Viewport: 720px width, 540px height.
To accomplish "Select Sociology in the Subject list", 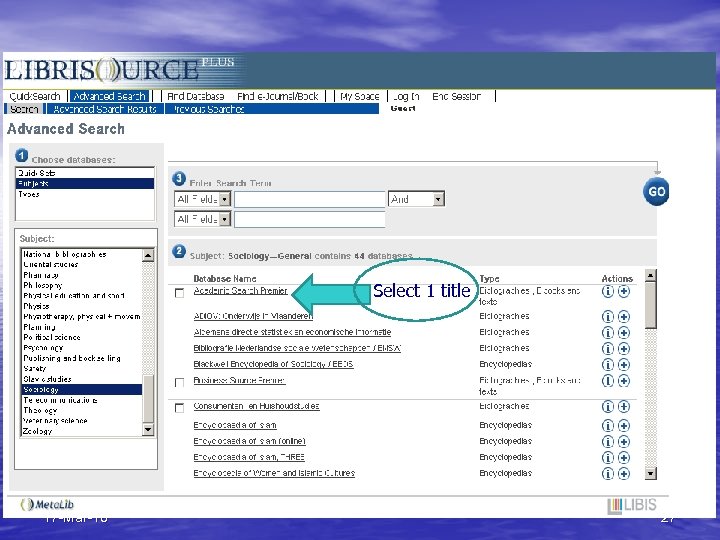I will coord(82,389).
